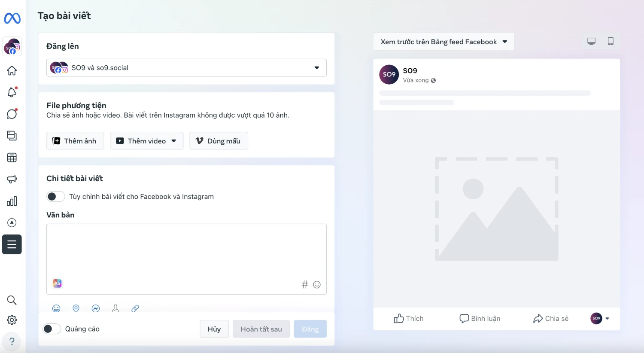Click the Aa text style icon

point(57,283)
